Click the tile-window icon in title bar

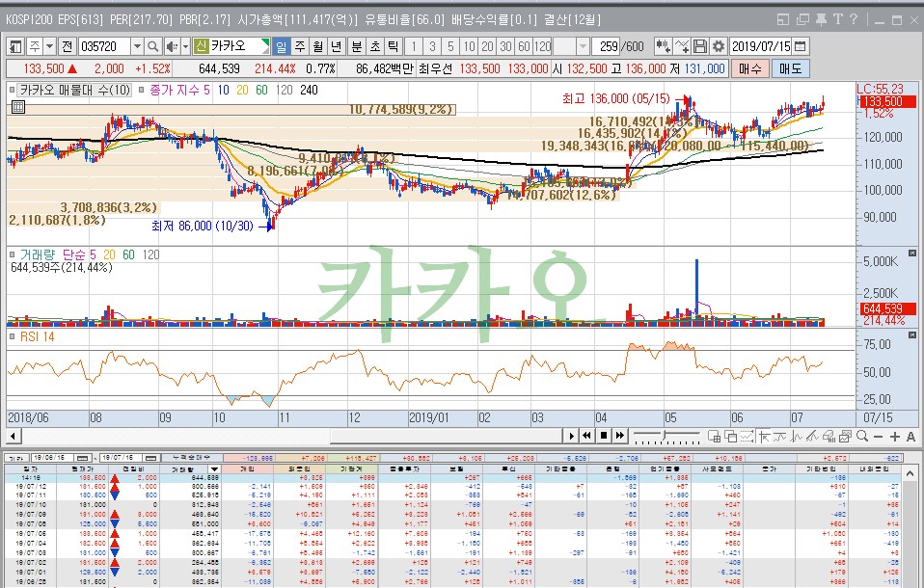[x=783, y=19]
